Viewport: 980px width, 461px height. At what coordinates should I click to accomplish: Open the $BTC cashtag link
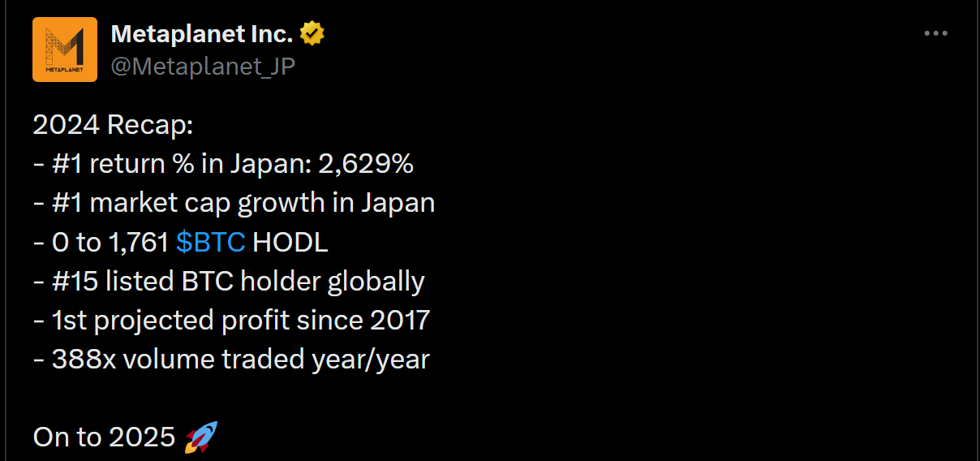(210, 242)
